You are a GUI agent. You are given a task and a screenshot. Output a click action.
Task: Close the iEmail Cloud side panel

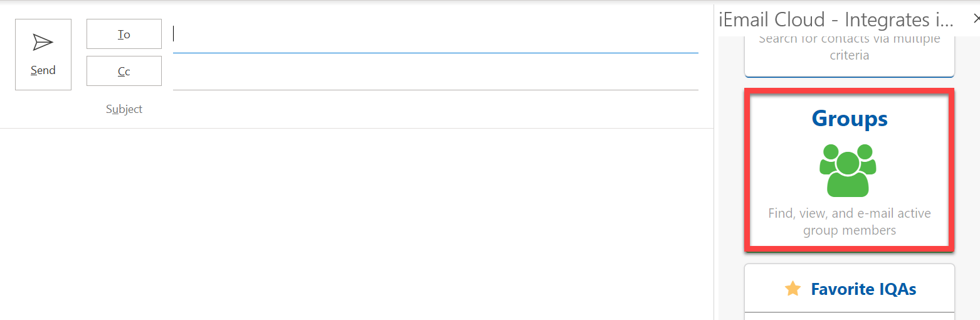coord(976,19)
